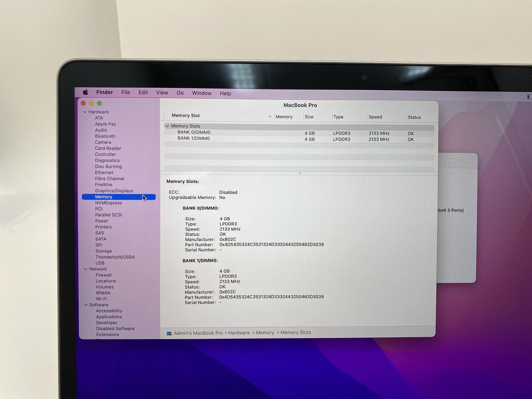The height and width of the screenshot is (399, 532).
Task: Sort by the Status column header
Action: click(x=414, y=117)
